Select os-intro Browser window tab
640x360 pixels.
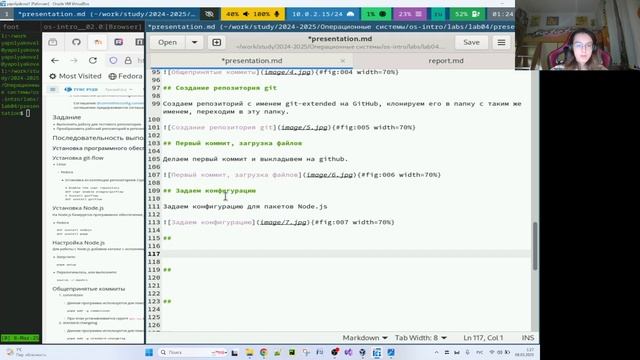[93, 27]
